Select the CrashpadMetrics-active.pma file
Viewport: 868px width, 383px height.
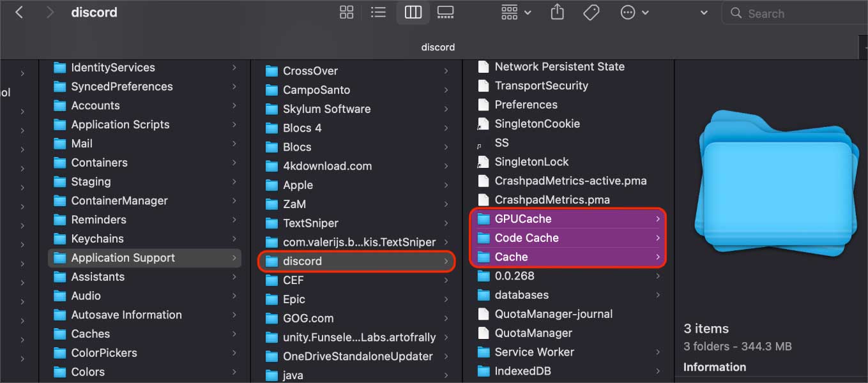coord(568,181)
